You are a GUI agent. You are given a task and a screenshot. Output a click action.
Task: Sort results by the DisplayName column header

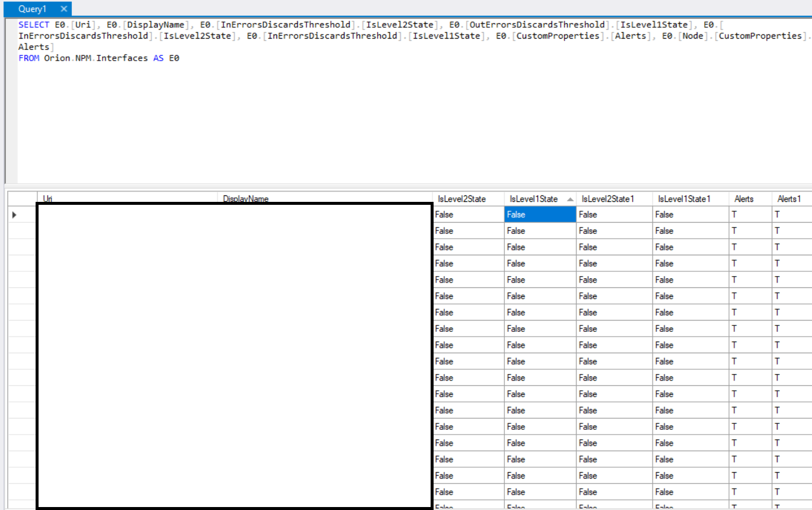(x=325, y=199)
